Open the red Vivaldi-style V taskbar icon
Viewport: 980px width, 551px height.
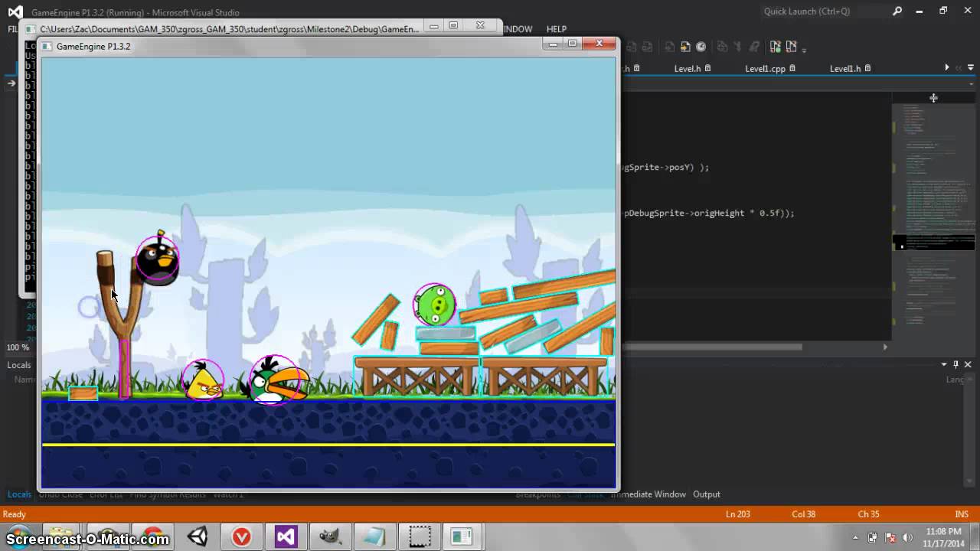242,536
